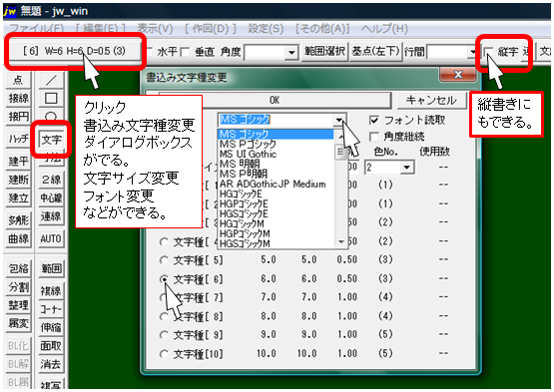Select the 接円 tangent circle tool
Screen dimensions: 554x392
pyautogui.click(x=18, y=116)
